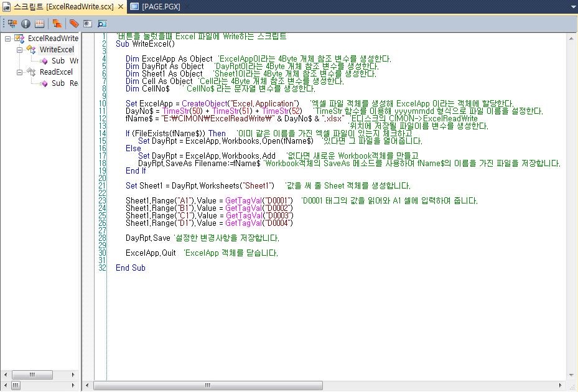Switch to the ExcelReadWrite.scx script tab
This screenshot has width=578, height=392.
click(x=63, y=7)
